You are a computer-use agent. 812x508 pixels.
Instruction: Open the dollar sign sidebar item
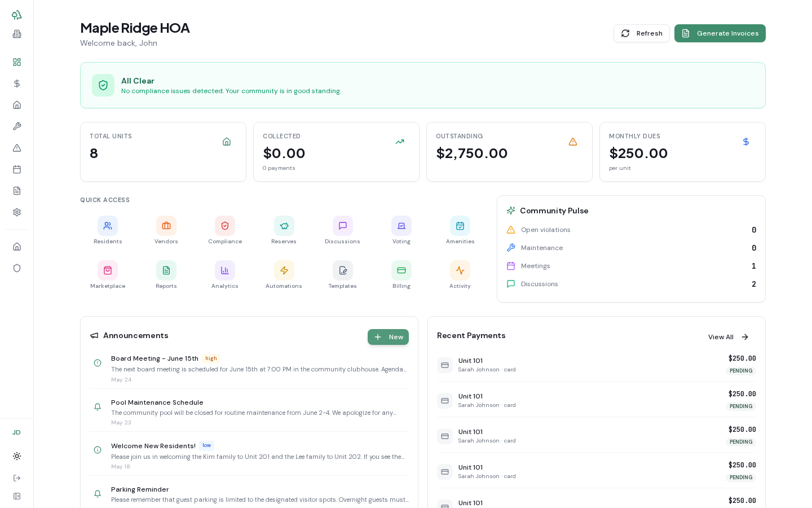point(17,84)
